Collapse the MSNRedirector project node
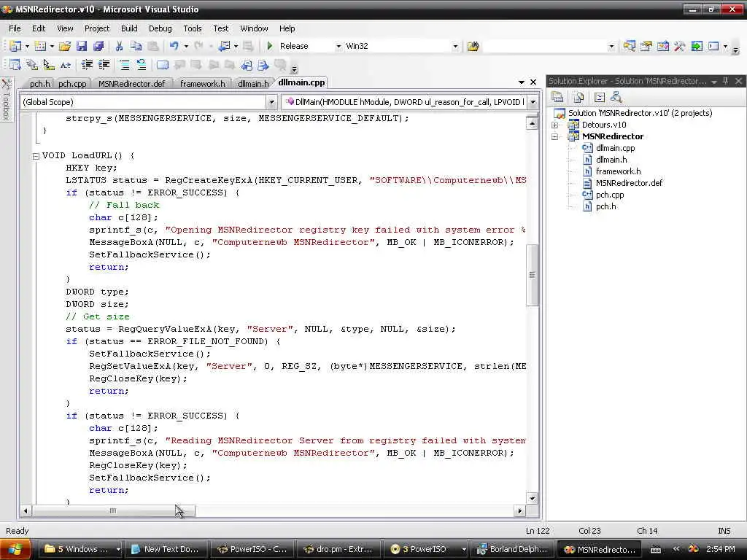This screenshot has height=560, width=747. 554,136
